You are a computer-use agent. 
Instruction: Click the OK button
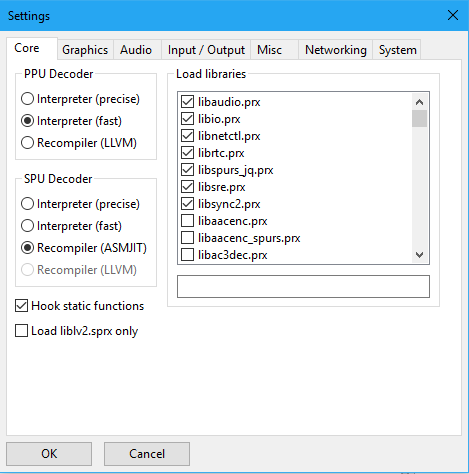pyautogui.click(x=49, y=454)
